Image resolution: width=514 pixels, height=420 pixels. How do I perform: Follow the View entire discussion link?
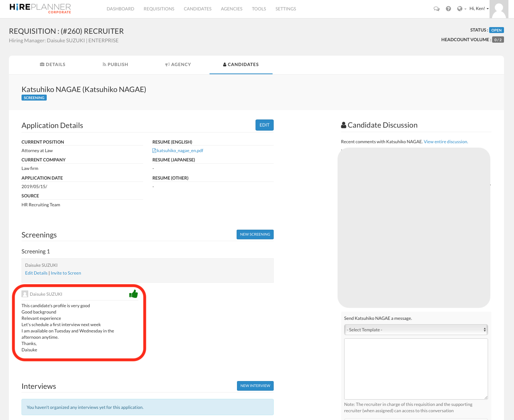click(446, 142)
